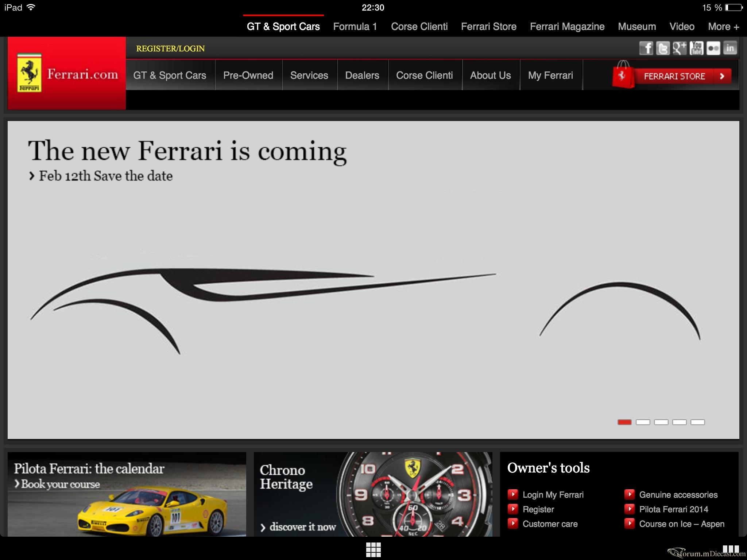The width and height of the screenshot is (747, 560).
Task: Open the Services menu
Action: pos(309,75)
